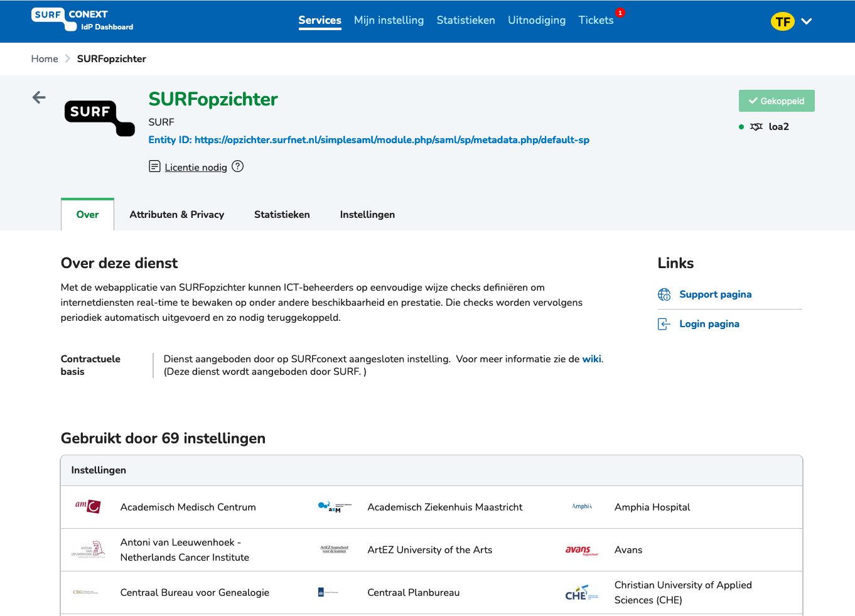Expand the user menu chevron
Image resolution: width=855 pixels, height=616 pixels.
click(x=807, y=21)
